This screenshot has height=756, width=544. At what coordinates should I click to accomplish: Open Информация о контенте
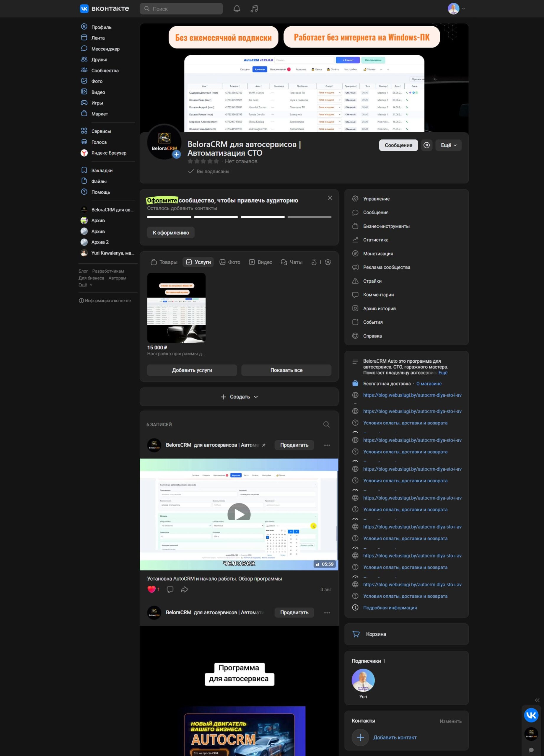click(x=105, y=301)
